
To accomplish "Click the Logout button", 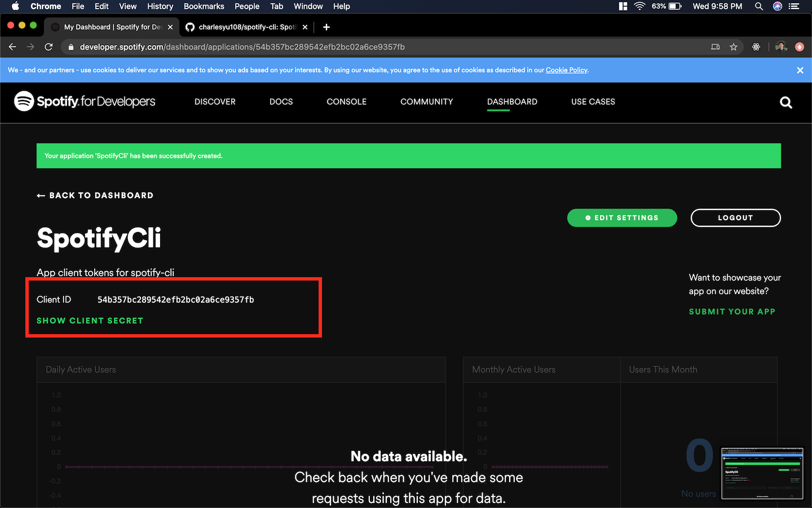I will 735,218.
